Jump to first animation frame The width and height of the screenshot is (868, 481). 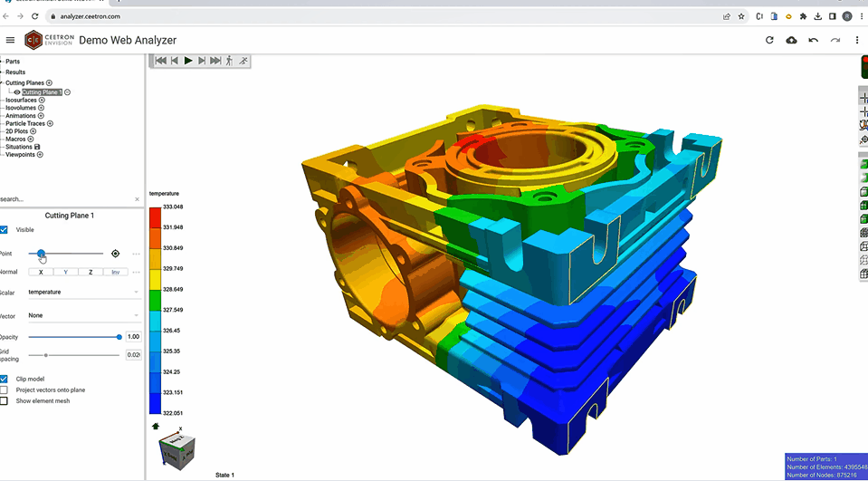[x=160, y=61]
